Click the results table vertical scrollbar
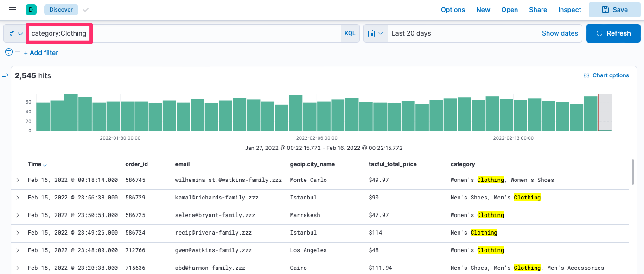 coord(632,172)
